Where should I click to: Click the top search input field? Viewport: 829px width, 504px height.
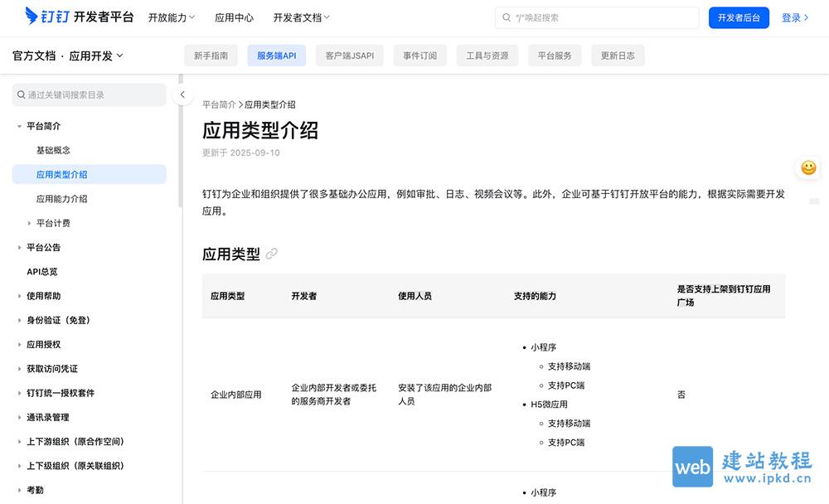coord(597,17)
